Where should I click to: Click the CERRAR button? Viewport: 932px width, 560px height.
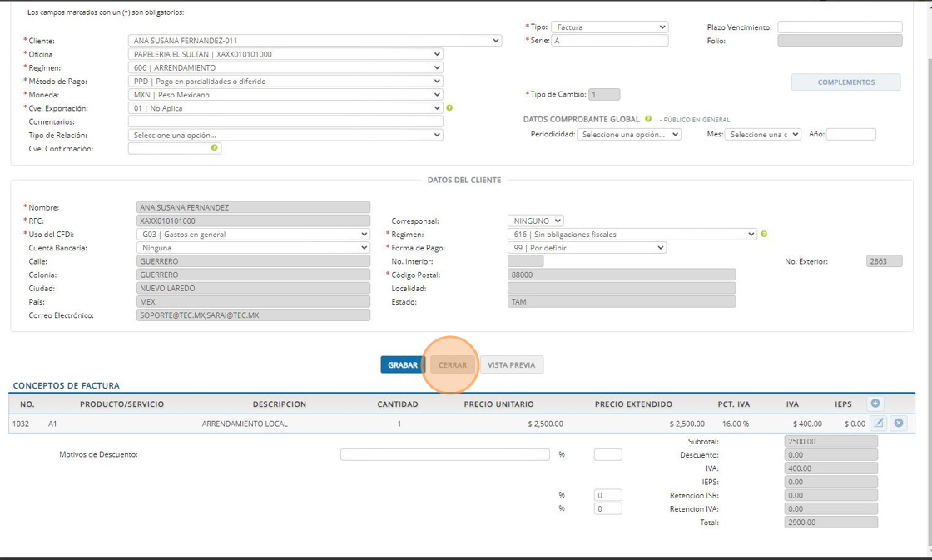coord(453,365)
